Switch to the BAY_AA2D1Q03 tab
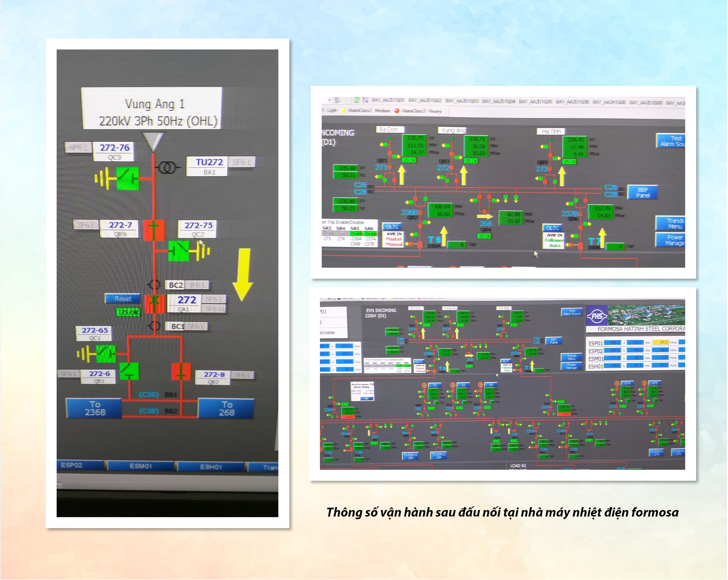This screenshot has width=728, height=580. 462,101
